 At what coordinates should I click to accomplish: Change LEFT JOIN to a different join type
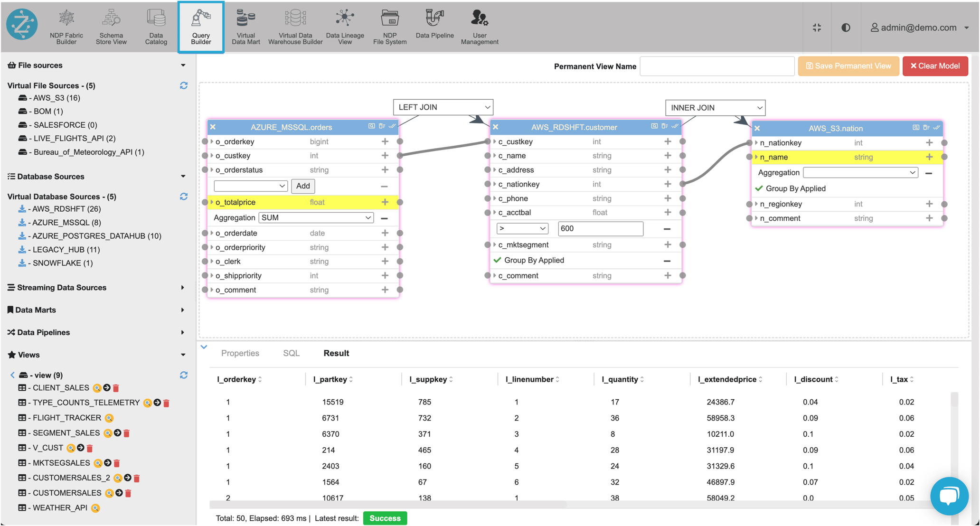tap(443, 107)
